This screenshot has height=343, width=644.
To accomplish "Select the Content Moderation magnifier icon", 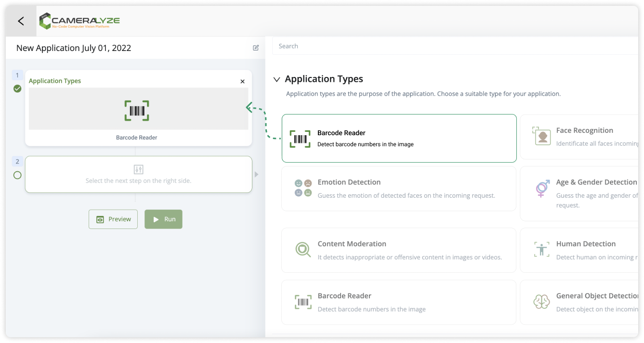I will pos(303,250).
